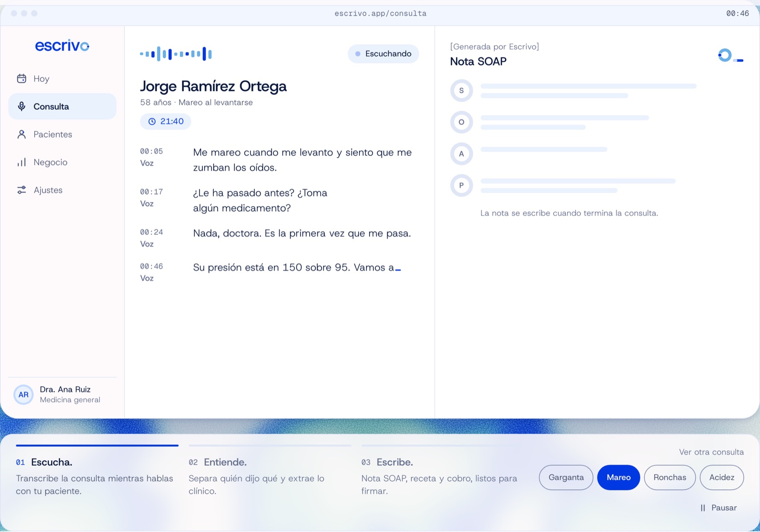Open the Negocio menu item

coord(62,162)
